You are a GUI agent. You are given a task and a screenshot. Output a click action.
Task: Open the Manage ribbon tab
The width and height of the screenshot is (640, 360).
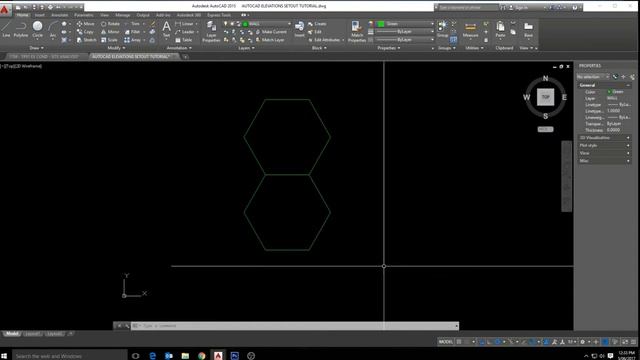[122, 15]
